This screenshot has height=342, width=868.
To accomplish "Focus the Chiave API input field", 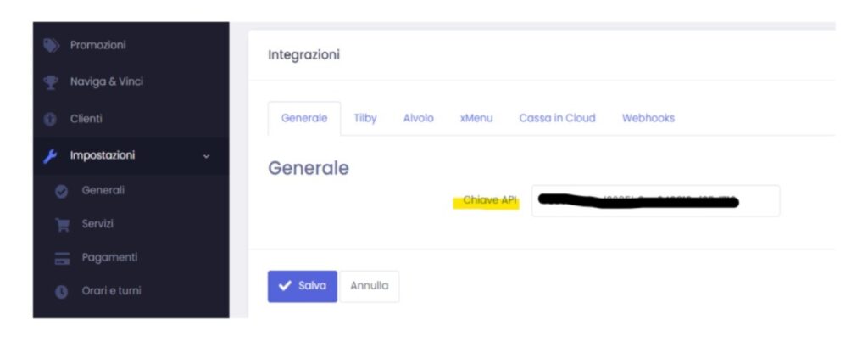I will point(654,201).
